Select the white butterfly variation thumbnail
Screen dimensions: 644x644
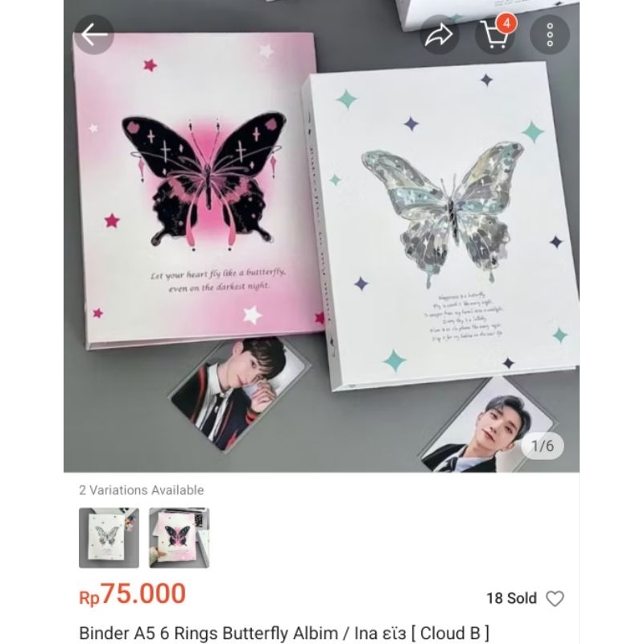tap(109, 538)
